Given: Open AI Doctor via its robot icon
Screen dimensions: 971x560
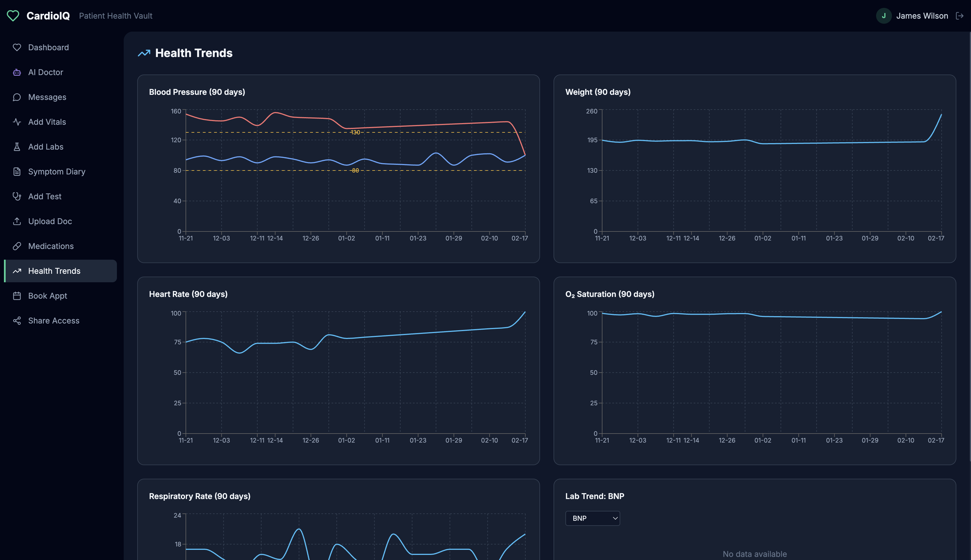Looking at the screenshot, I should click(x=17, y=72).
